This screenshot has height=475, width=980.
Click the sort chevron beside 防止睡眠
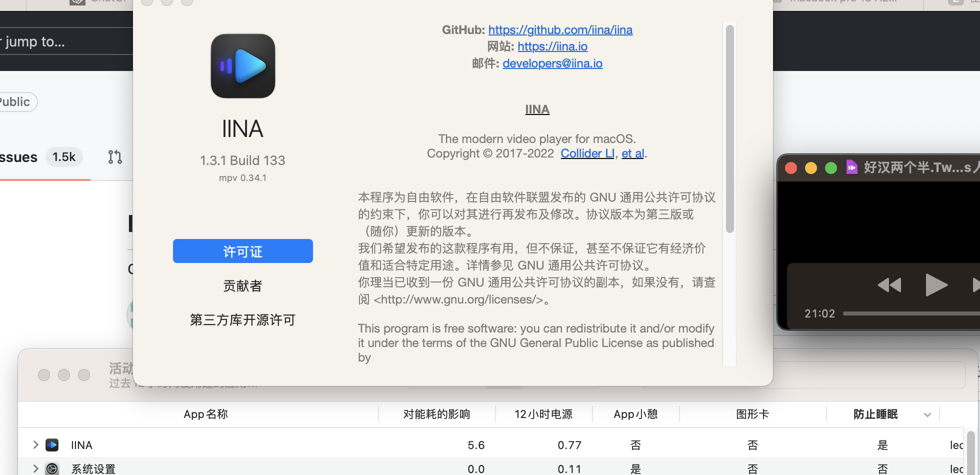(x=927, y=414)
